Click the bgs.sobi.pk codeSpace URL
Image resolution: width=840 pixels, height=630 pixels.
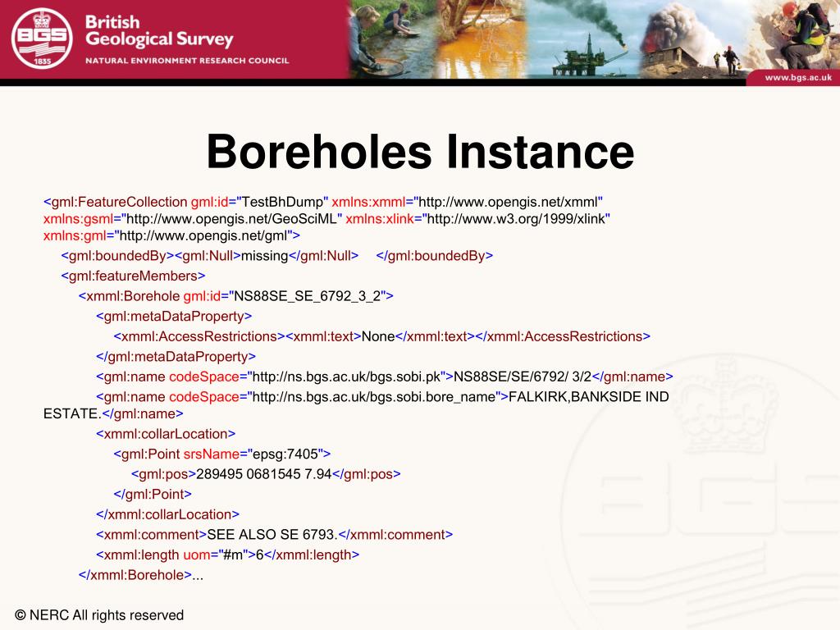(346, 377)
